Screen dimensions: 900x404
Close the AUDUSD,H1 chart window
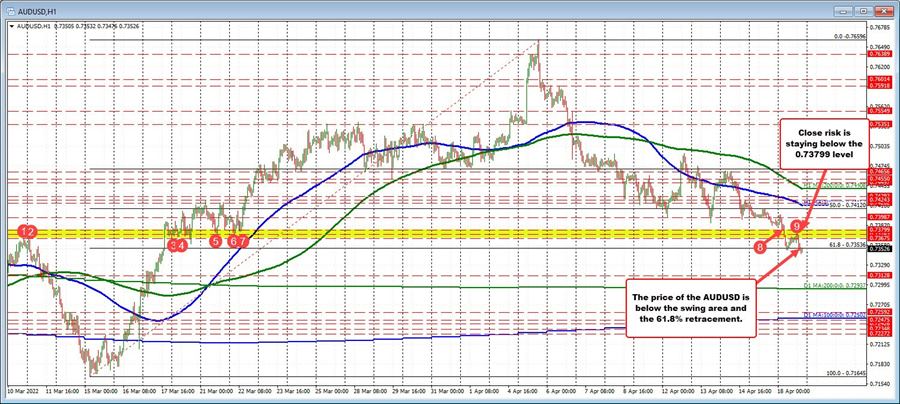tap(887, 10)
